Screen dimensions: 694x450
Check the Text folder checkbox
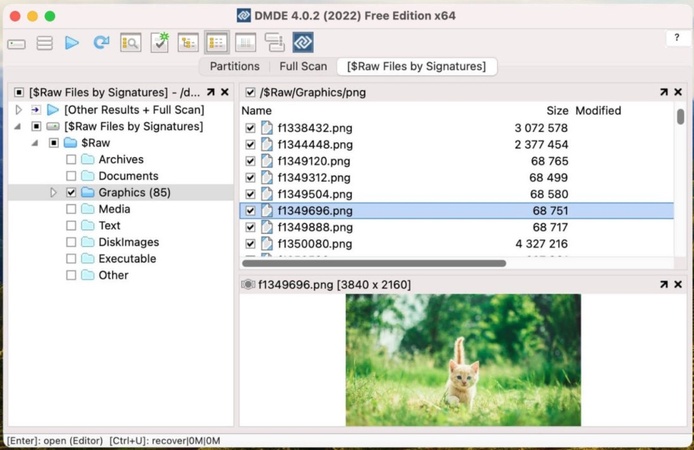(71, 226)
